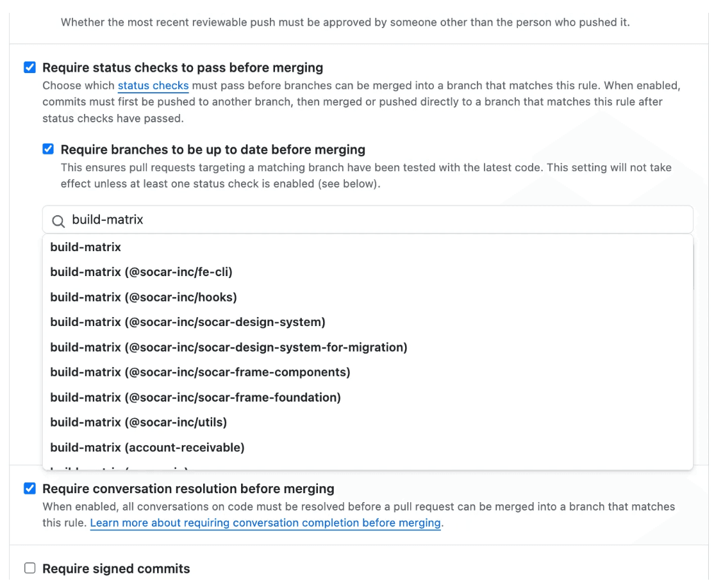Select build-matrix (@socar-inc/hooks) entry
This screenshot has height=588, width=723.
(x=367, y=297)
